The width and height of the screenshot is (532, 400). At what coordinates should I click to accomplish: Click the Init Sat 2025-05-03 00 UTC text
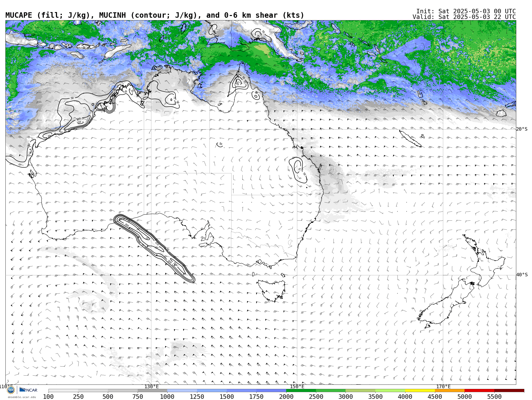466,11
